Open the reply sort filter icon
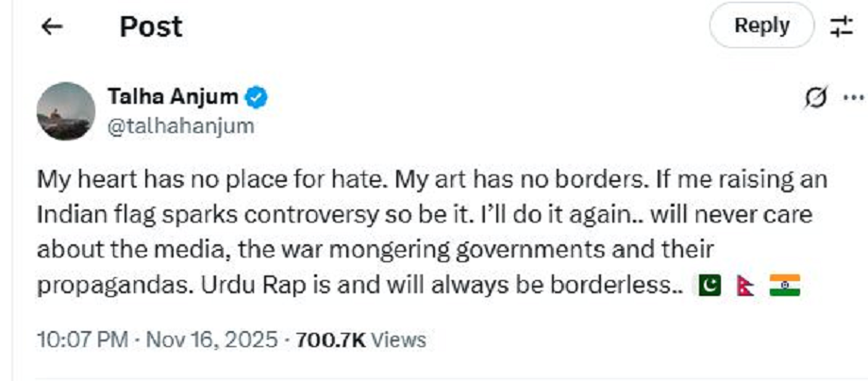The width and height of the screenshot is (868, 381). click(x=841, y=26)
